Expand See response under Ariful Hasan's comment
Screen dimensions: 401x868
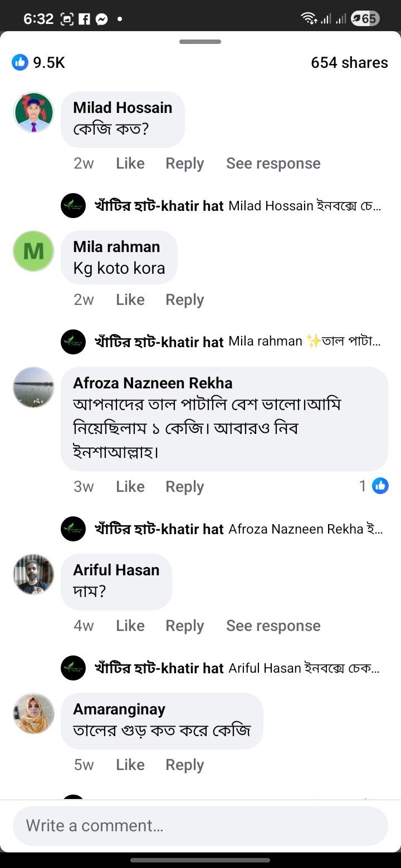pos(273,626)
